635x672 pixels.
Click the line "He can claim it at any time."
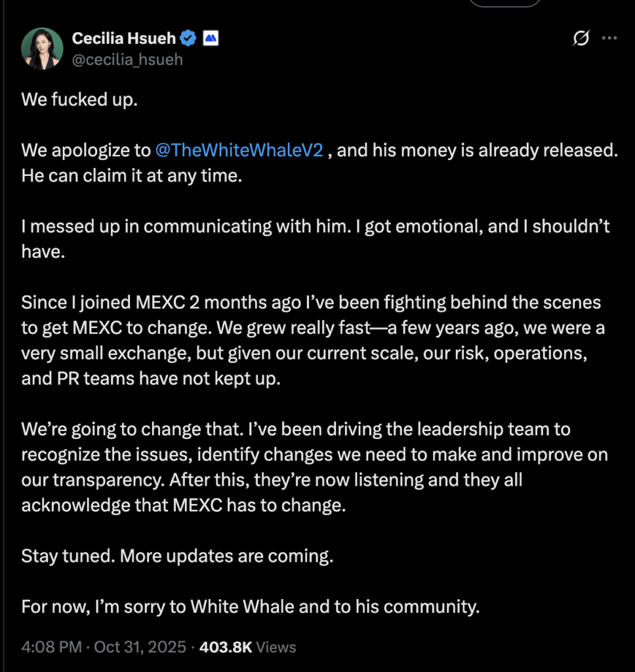click(131, 177)
